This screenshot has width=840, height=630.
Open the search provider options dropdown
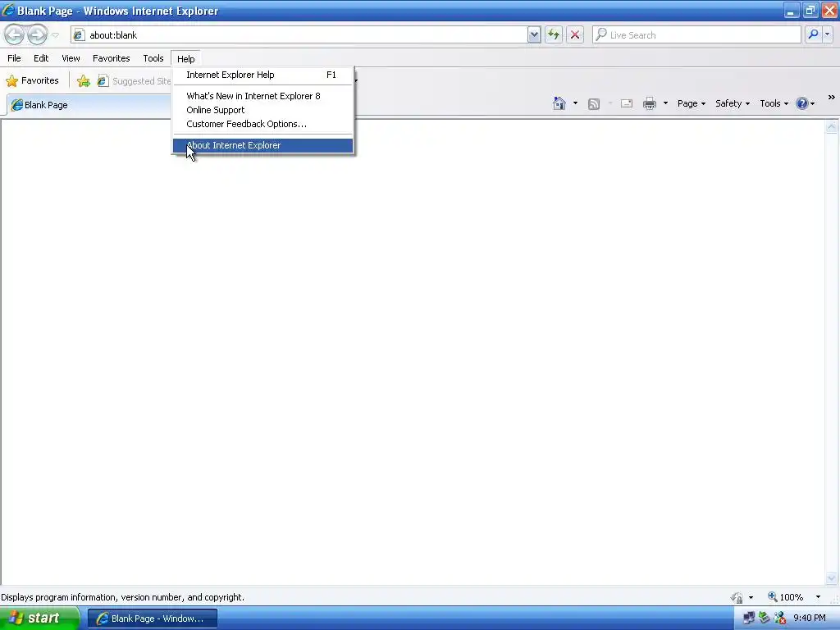click(x=827, y=34)
